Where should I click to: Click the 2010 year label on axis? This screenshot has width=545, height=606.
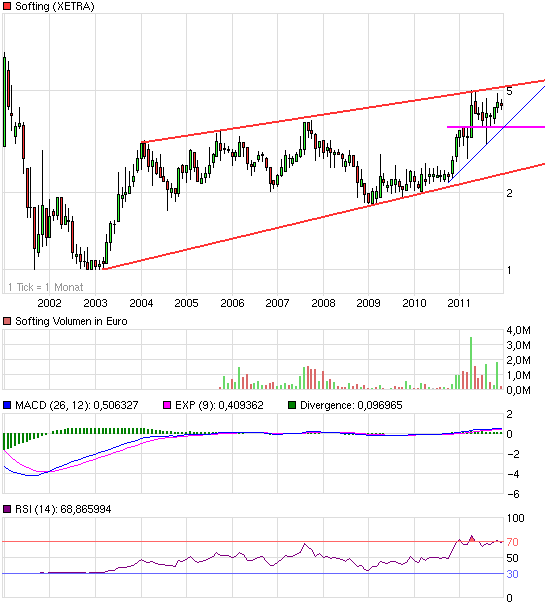point(414,303)
